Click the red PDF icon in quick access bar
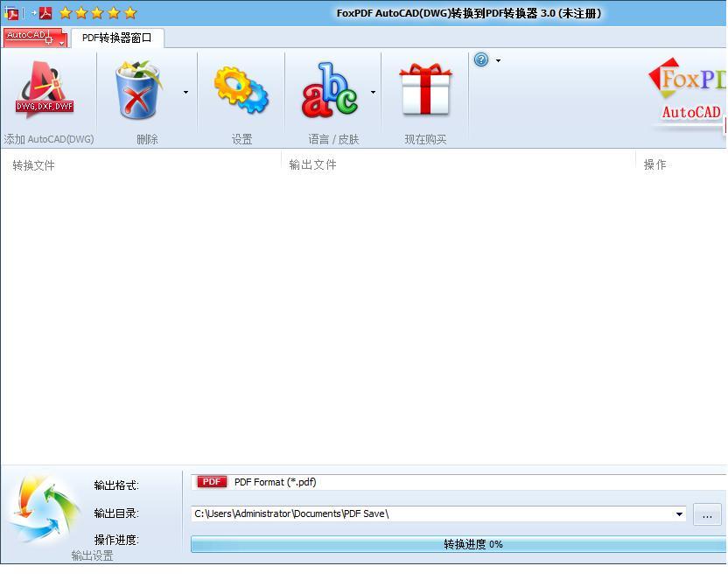Screen dimensions: 728x580 click(45, 13)
